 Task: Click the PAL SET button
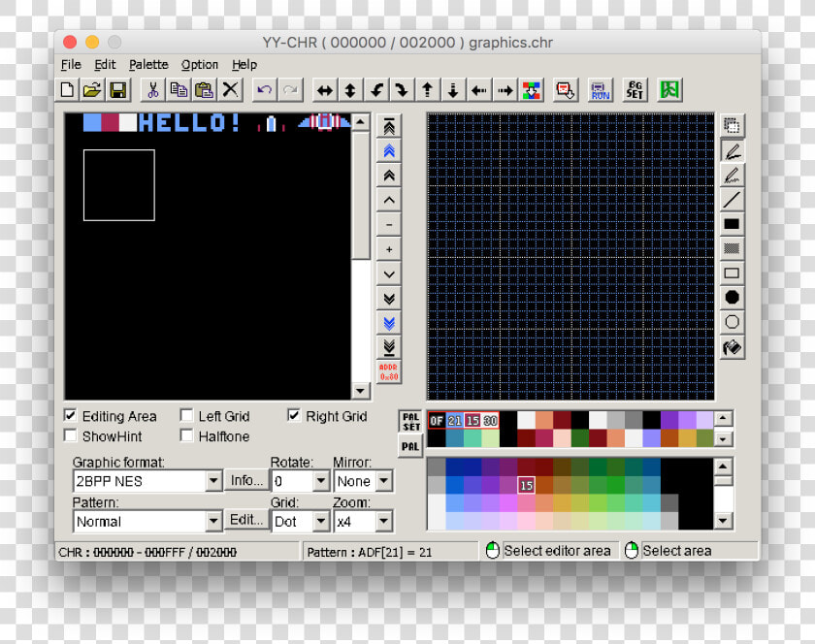(x=410, y=422)
